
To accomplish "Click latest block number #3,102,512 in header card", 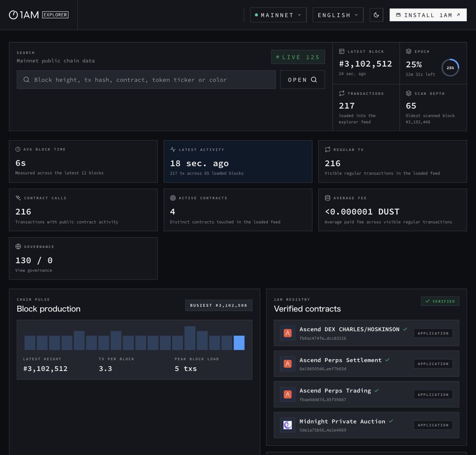I will coord(366,64).
